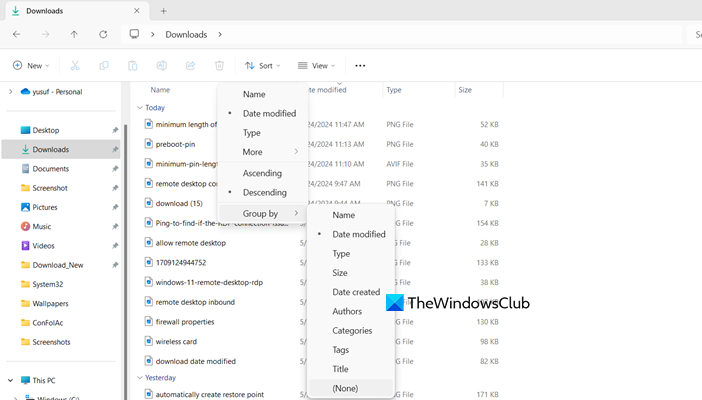Open the Sort dropdown
The height and width of the screenshot is (400, 702).
[x=263, y=65]
